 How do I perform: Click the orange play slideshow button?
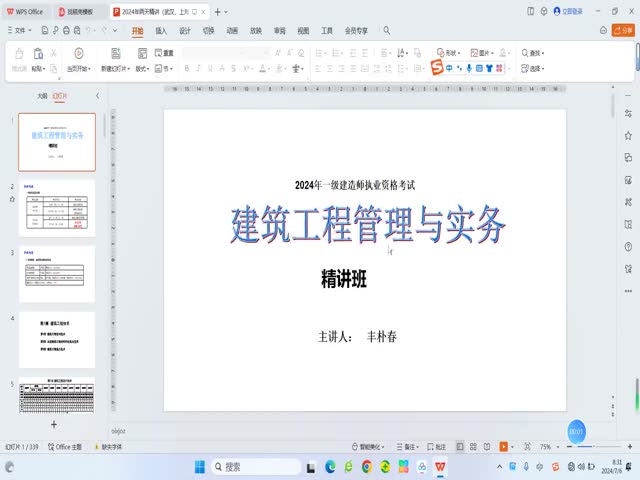click(x=504, y=447)
